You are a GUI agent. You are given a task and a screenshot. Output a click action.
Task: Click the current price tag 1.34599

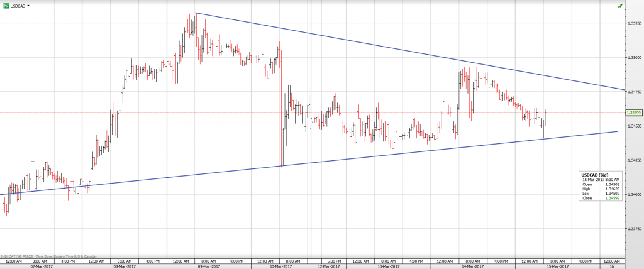[633, 113]
